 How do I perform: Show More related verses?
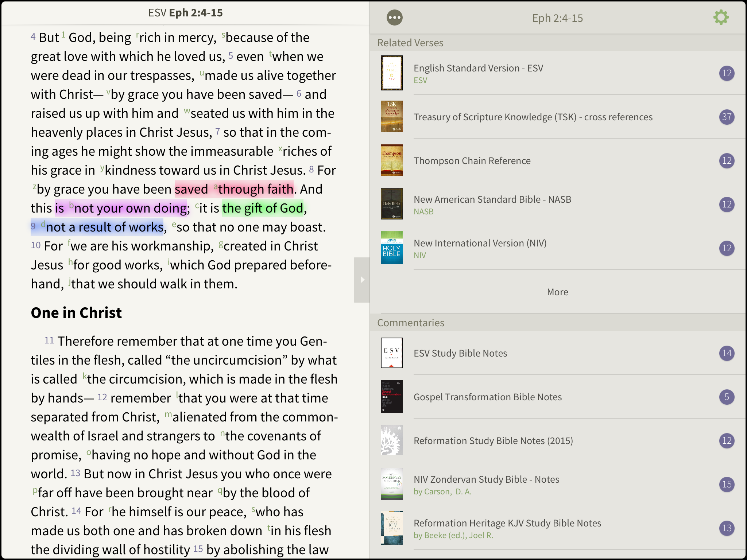pyautogui.click(x=557, y=292)
